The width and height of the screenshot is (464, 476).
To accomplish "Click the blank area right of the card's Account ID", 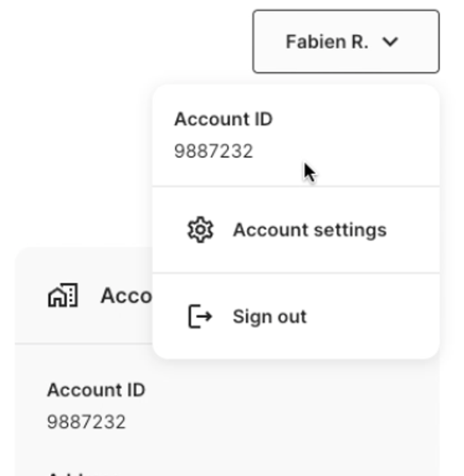I will [278, 390].
